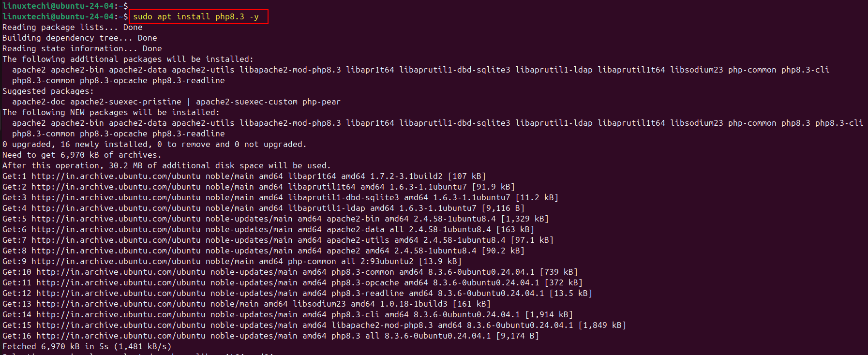Click 'The following NEW packages' line
The image size is (868, 355).
click(x=111, y=113)
